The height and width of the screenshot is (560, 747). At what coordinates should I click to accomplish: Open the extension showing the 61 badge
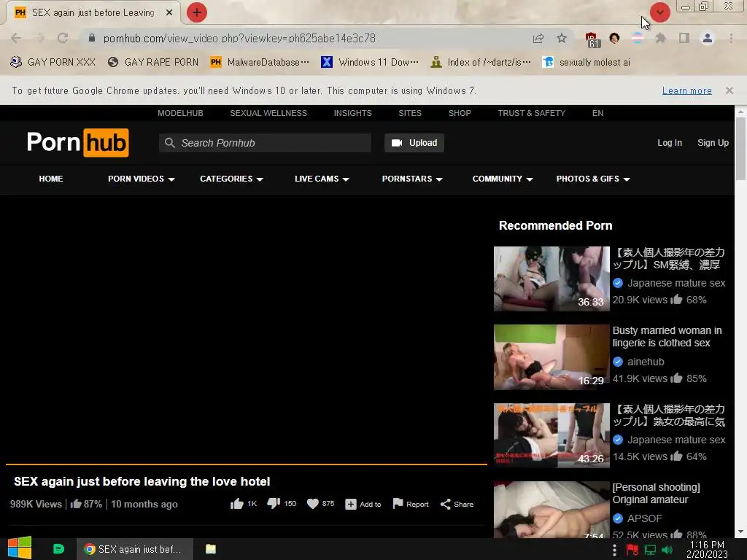coord(592,39)
